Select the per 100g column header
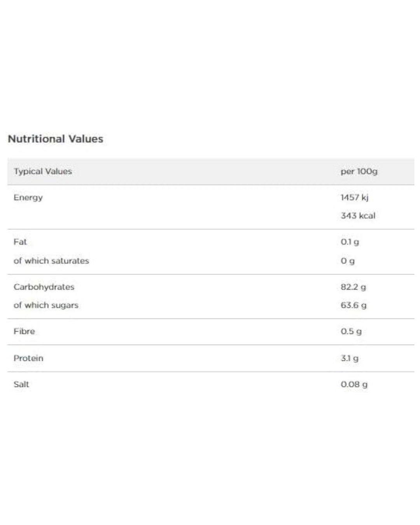 (359, 171)
